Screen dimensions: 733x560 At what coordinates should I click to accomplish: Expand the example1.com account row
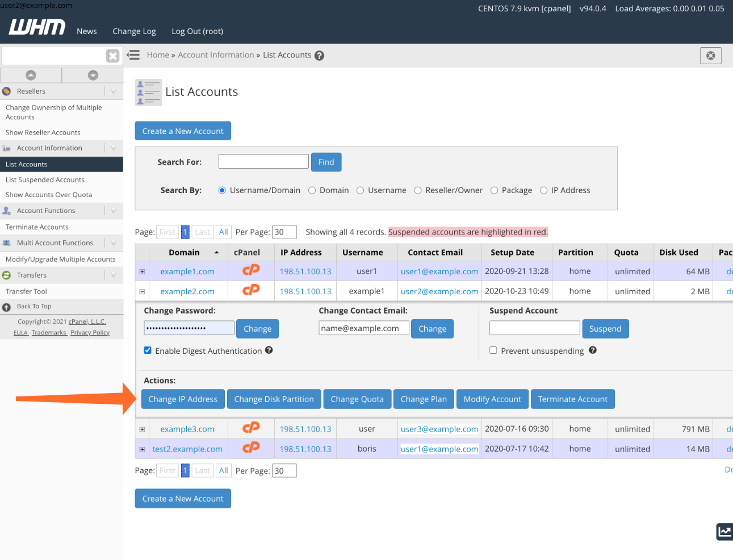pos(142,272)
